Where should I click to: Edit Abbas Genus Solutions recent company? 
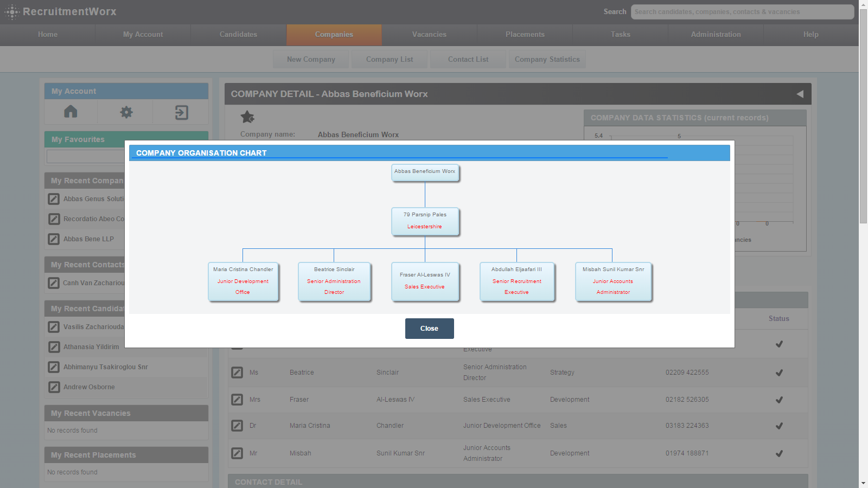[54, 199]
